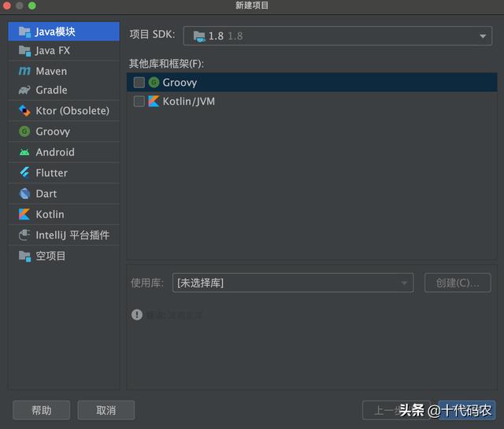Open the 使用库 [未选择库] dropdown
Viewport: 504px width, 429px height.
tap(293, 283)
